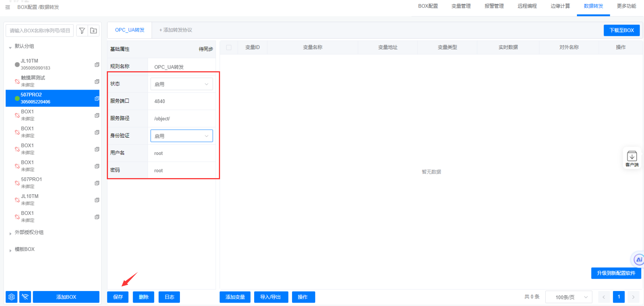The height and width of the screenshot is (306, 644).
Task: Open the 身份验证 dropdown
Action: (x=181, y=136)
